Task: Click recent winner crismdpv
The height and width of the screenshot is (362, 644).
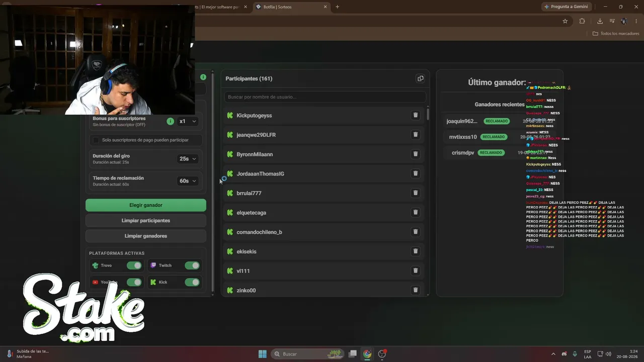Action: (x=463, y=152)
